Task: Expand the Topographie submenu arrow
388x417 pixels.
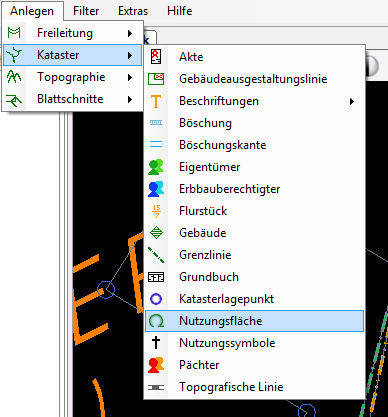Action: point(130,77)
